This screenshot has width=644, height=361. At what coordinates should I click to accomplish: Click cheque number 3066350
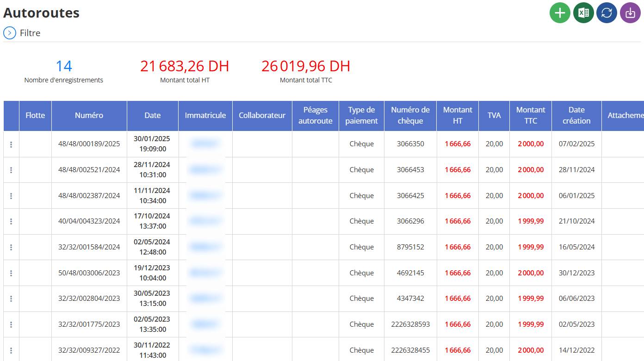point(410,144)
